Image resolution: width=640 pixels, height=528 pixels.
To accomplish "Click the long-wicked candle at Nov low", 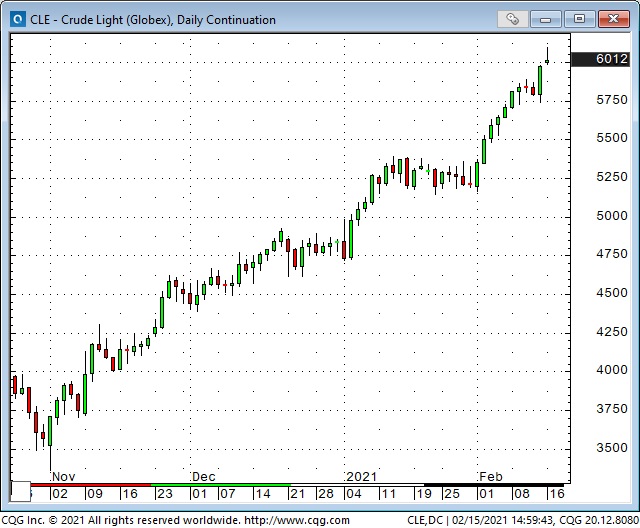I will 50,431.
